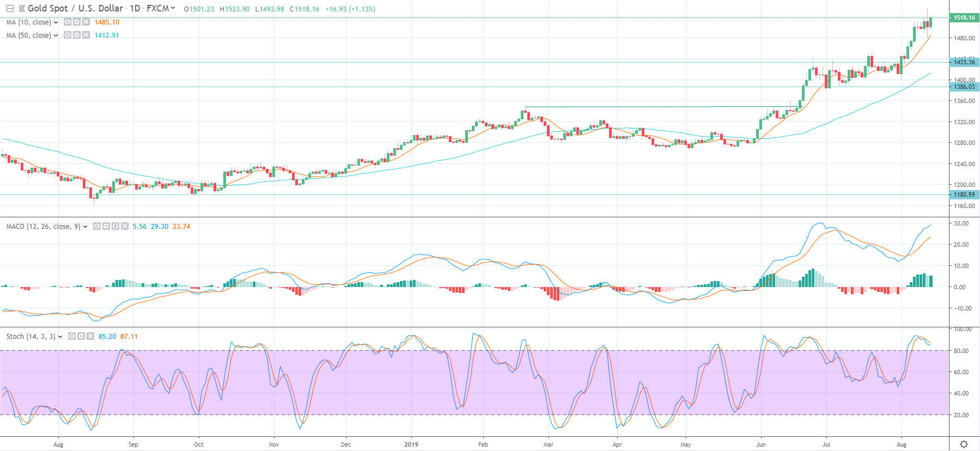Remove the Stoch indicator with X icon
Image resolution: width=980 pixels, height=451 pixels.
click(x=90, y=336)
